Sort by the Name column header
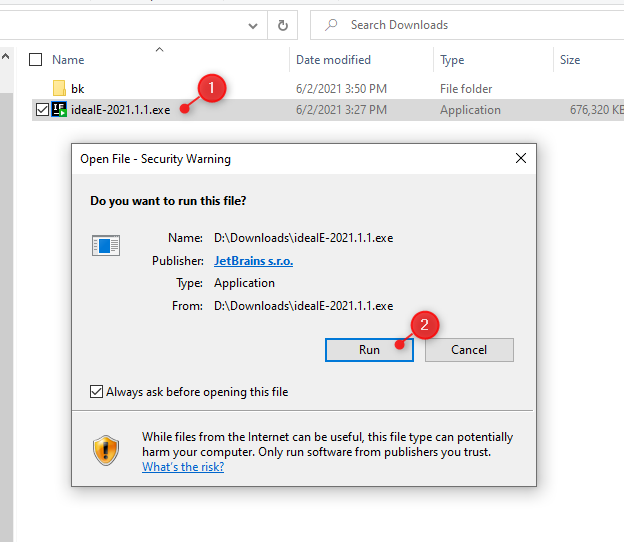624x542 pixels. (x=68, y=60)
